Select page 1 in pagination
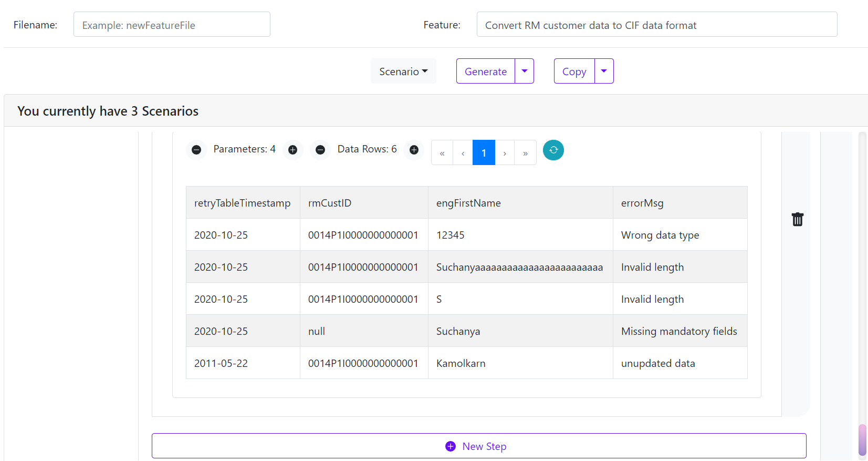 pos(484,153)
